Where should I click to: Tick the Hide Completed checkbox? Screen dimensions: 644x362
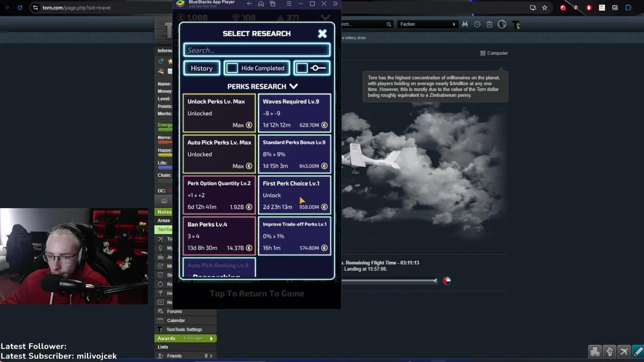pyautogui.click(x=232, y=68)
